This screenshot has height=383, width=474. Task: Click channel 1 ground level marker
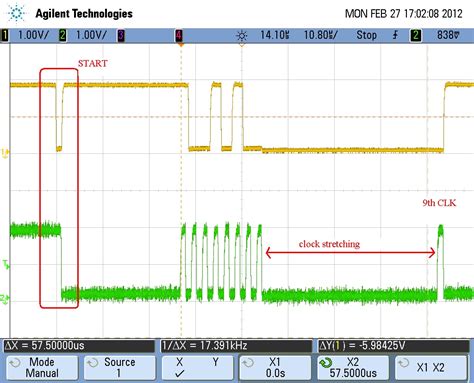(5, 154)
